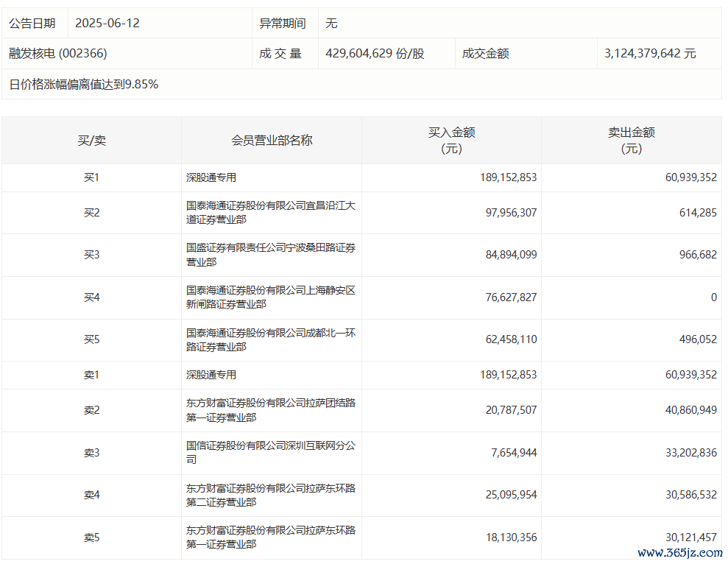Click 国泰海通证券 上海静安区新闸路证券营业部 name

[271, 297]
